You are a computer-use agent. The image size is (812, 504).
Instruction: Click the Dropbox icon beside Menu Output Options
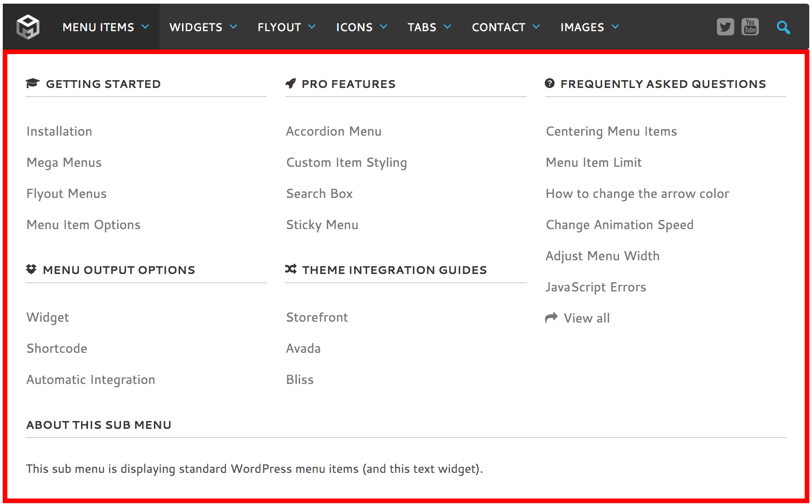pyautogui.click(x=31, y=269)
